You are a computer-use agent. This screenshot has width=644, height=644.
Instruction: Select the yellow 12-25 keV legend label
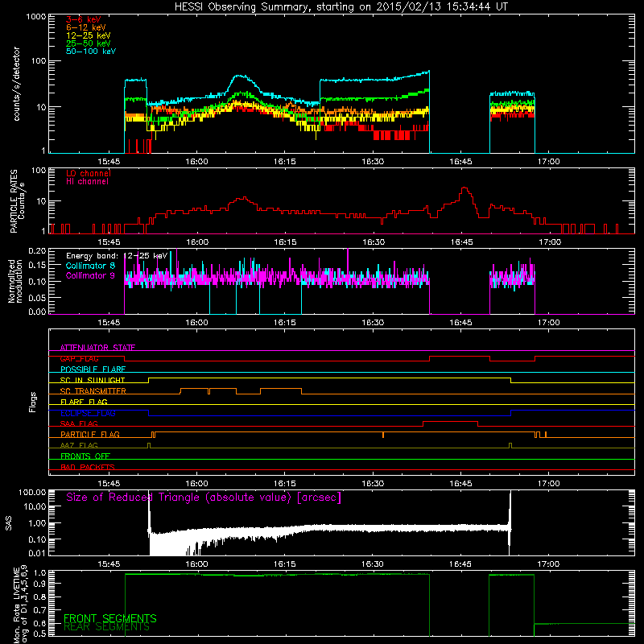(89, 35)
